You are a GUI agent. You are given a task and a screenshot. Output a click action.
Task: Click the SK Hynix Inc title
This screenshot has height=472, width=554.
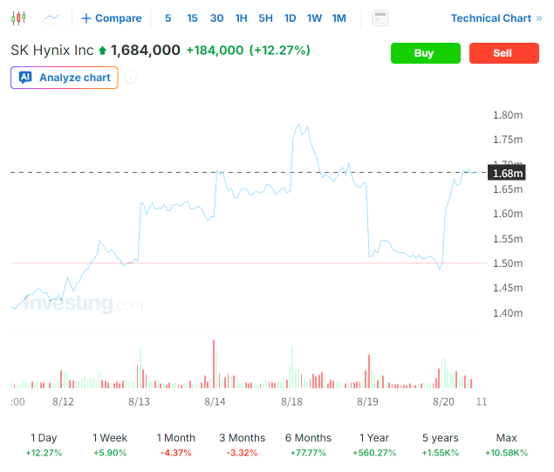(52, 50)
